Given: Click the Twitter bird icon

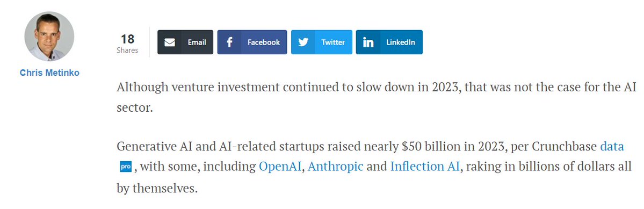Looking at the screenshot, I should coord(303,42).
